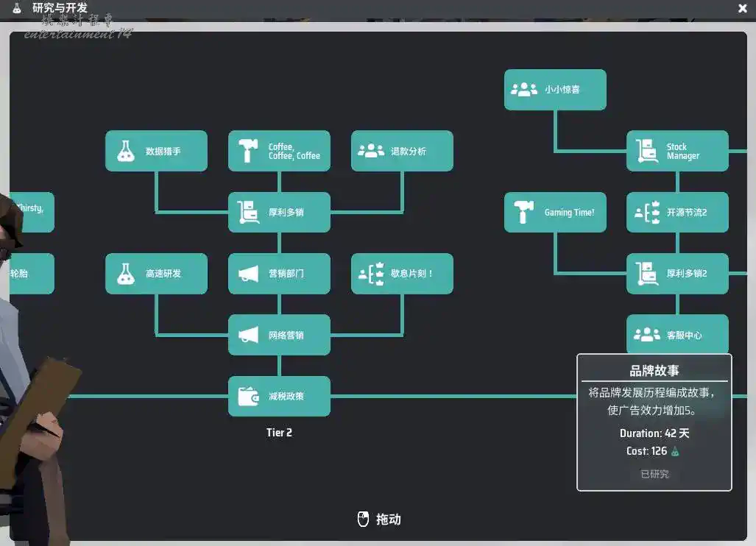756x546 pixels.
Task: Choose the 客服中心 research node
Action: tap(677, 335)
